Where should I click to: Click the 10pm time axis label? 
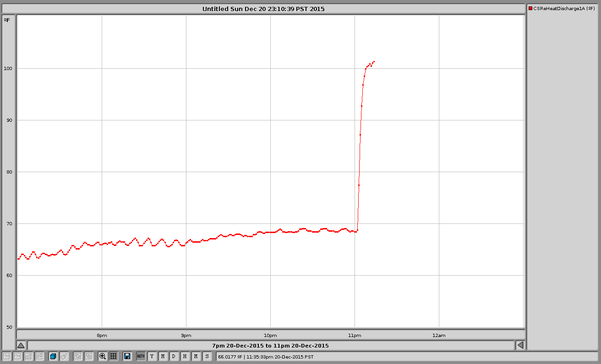pyautogui.click(x=270, y=335)
